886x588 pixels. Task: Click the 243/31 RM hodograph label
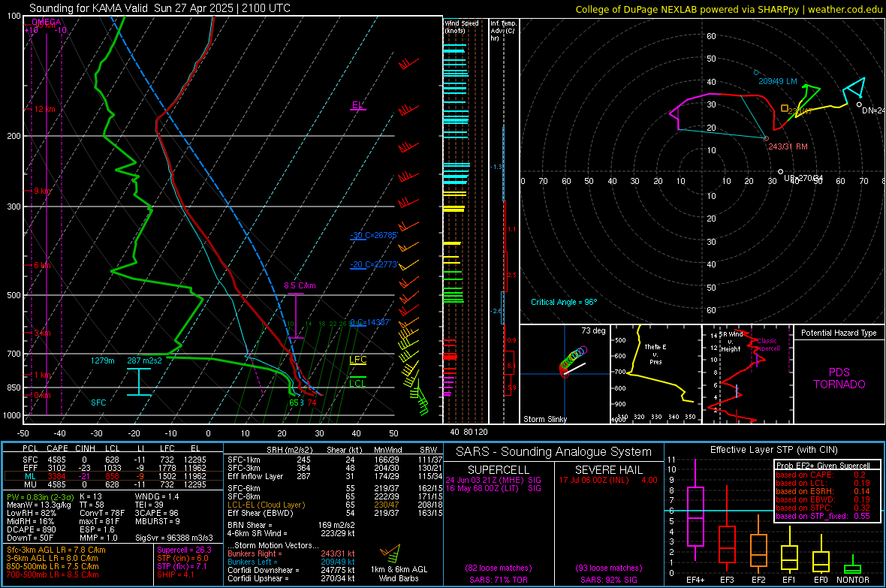[x=788, y=146]
